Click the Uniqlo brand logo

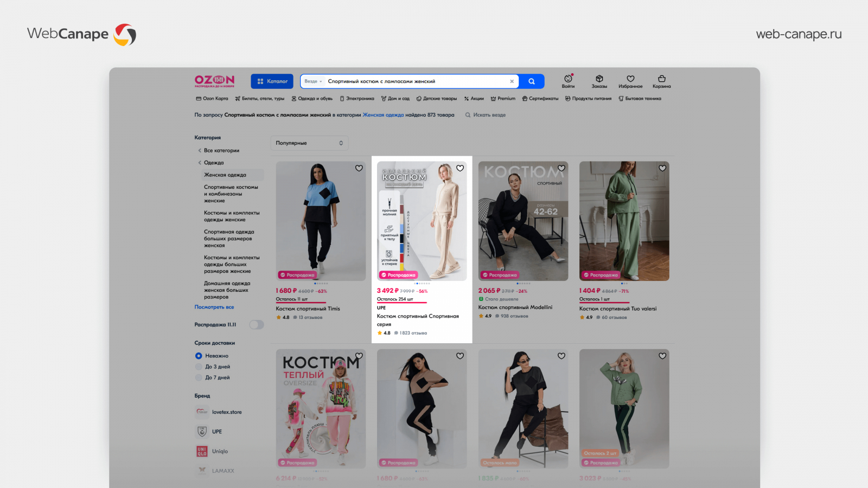click(202, 451)
